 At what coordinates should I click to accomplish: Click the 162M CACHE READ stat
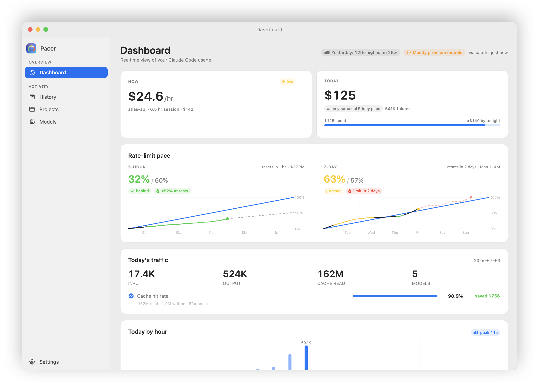click(331, 277)
